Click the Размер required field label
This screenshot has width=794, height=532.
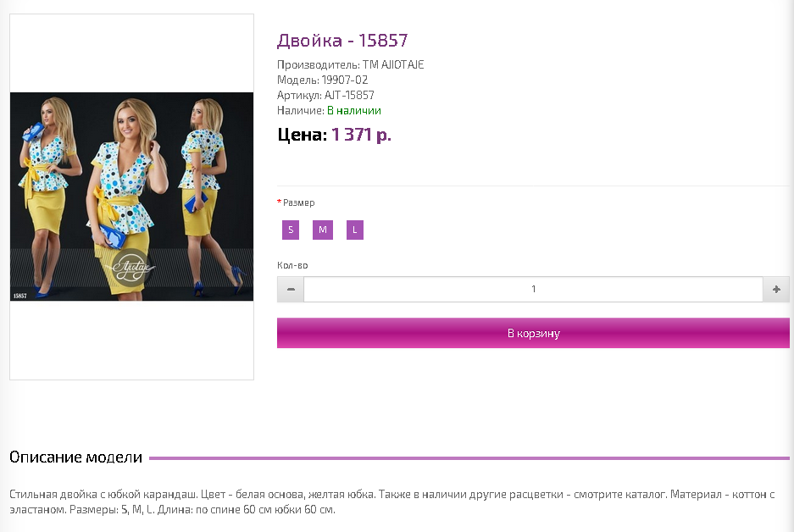coord(298,202)
